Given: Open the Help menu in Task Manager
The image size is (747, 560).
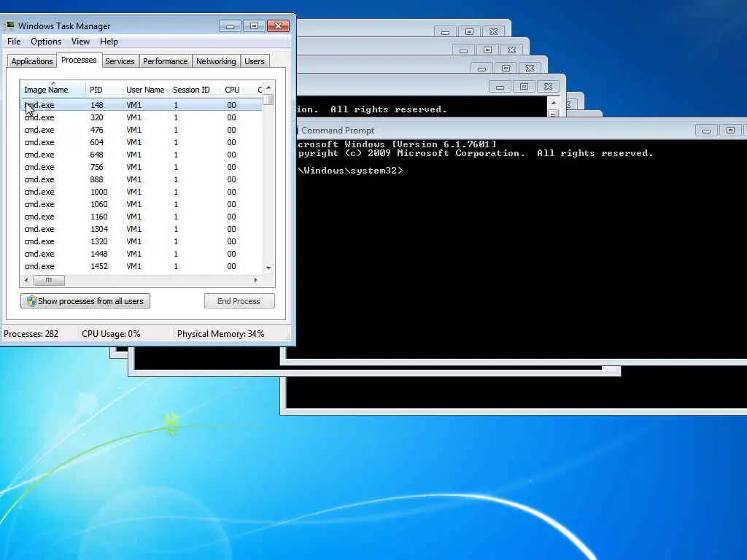Looking at the screenshot, I should click(x=109, y=42).
